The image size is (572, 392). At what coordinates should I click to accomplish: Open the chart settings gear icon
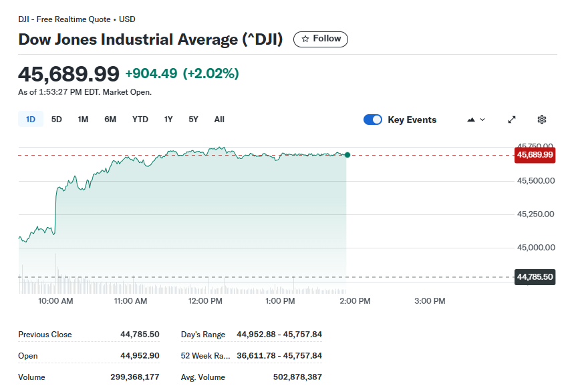[542, 120]
